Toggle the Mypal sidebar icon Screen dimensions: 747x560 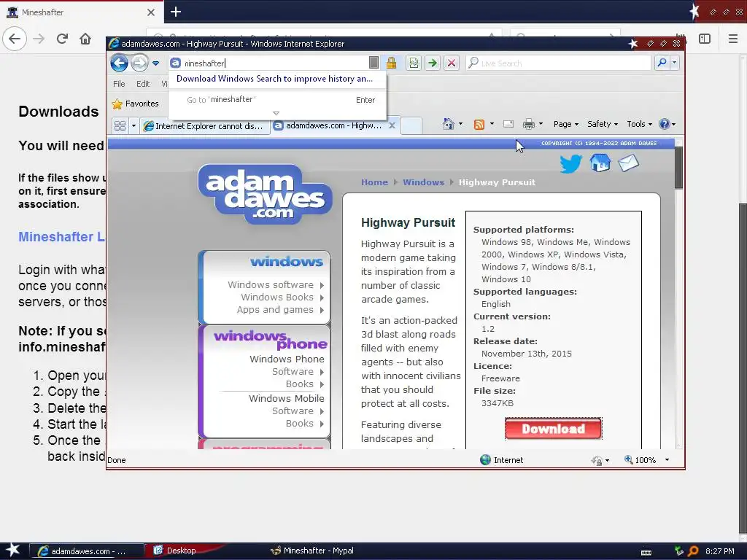coord(705,39)
